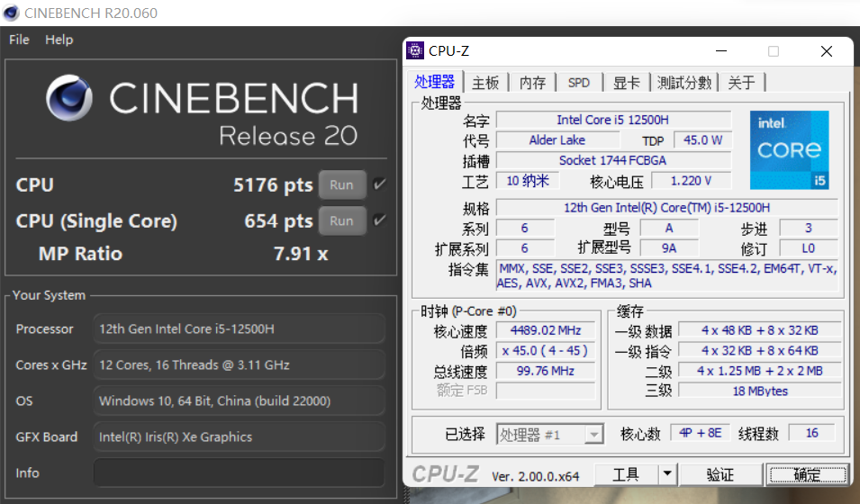Image resolution: width=860 pixels, height=504 pixels.
Task: Switch to the 内存 tab
Action: 532,82
